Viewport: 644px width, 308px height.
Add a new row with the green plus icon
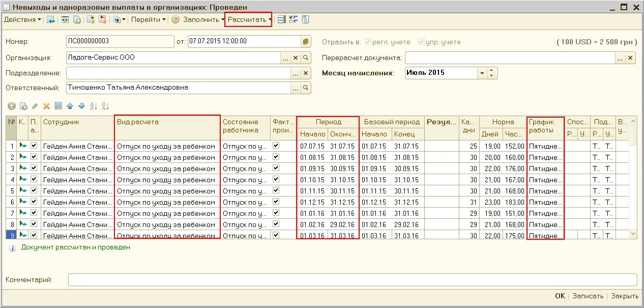[12, 106]
